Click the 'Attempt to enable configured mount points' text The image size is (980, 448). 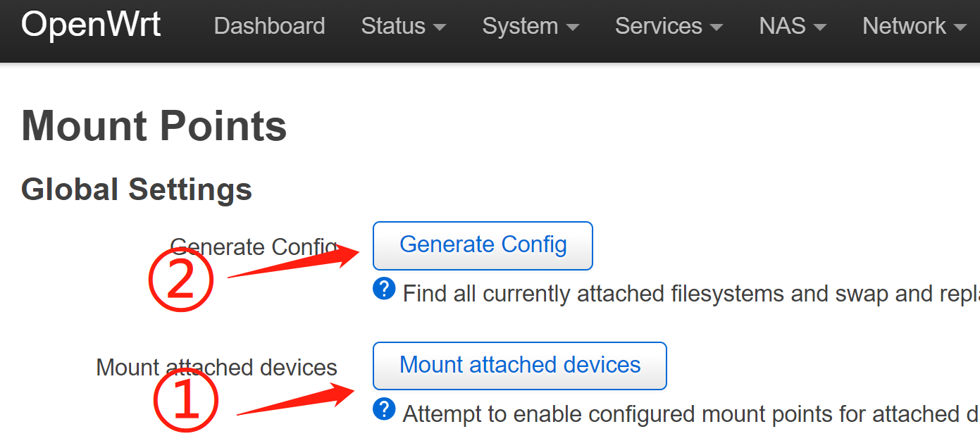[690, 414]
